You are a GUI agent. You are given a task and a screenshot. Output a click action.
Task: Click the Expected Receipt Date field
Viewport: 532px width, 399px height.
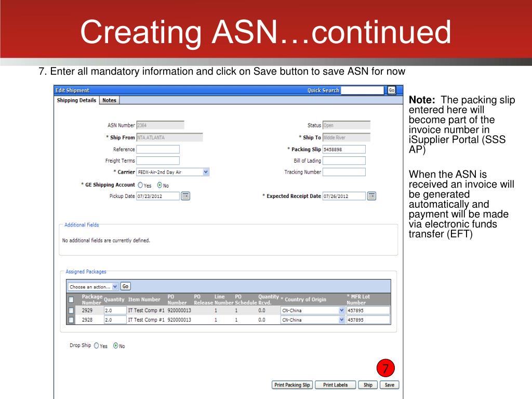click(x=344, y=196)
